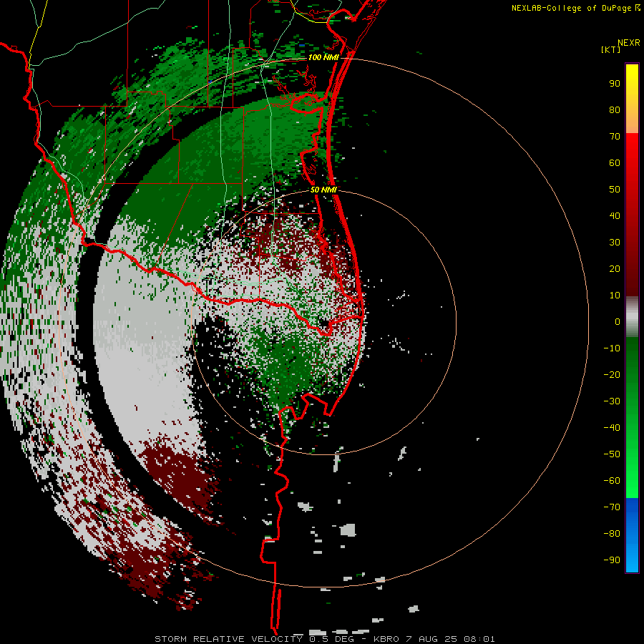Click the -90 value on the color scale
The width and height of the screenshot is (644, 644).
[x=612, y=560]
